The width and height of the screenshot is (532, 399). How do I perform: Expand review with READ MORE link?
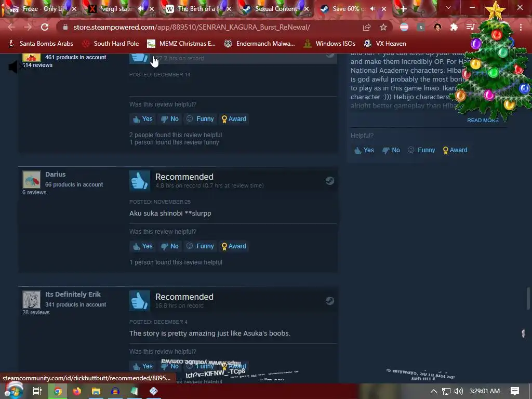tap(483, 120)
